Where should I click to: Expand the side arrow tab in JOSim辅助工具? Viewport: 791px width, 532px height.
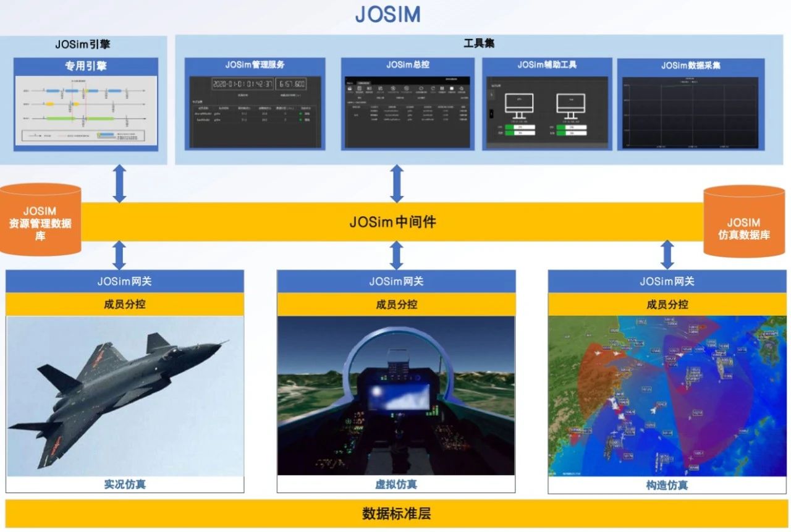(x=491, y=113)
